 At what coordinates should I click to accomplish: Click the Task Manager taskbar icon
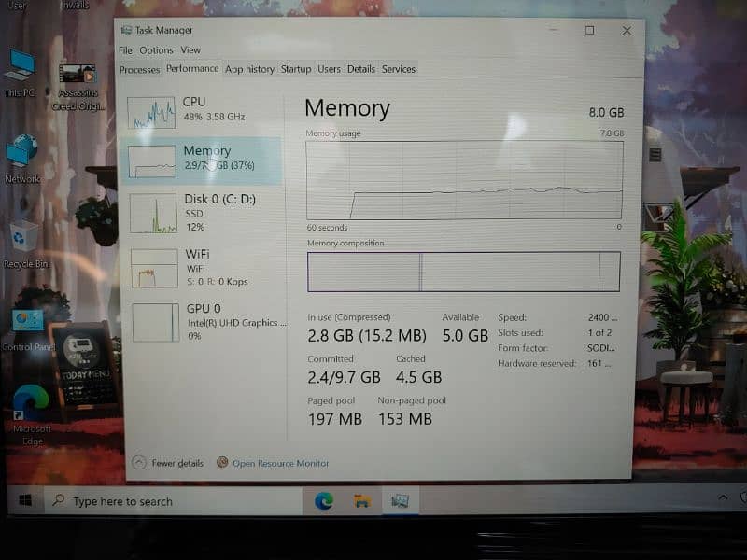400,500
